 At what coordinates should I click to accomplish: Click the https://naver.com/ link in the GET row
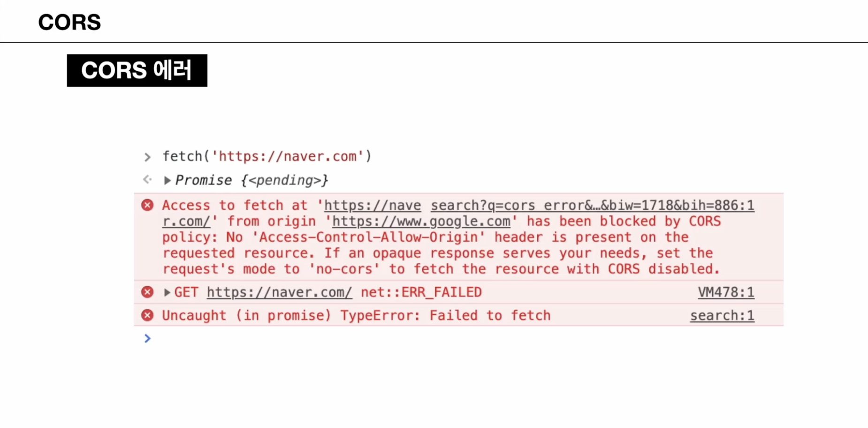point(279,292)
